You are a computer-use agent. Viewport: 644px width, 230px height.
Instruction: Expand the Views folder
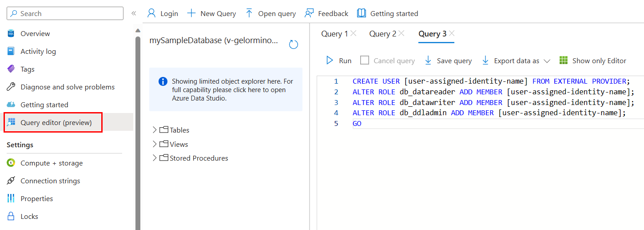[155, 144]
